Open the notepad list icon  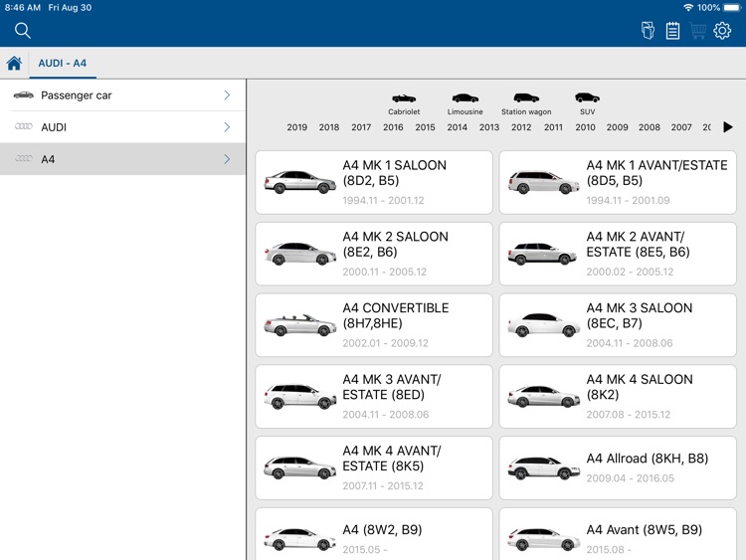tap(672, 31)
